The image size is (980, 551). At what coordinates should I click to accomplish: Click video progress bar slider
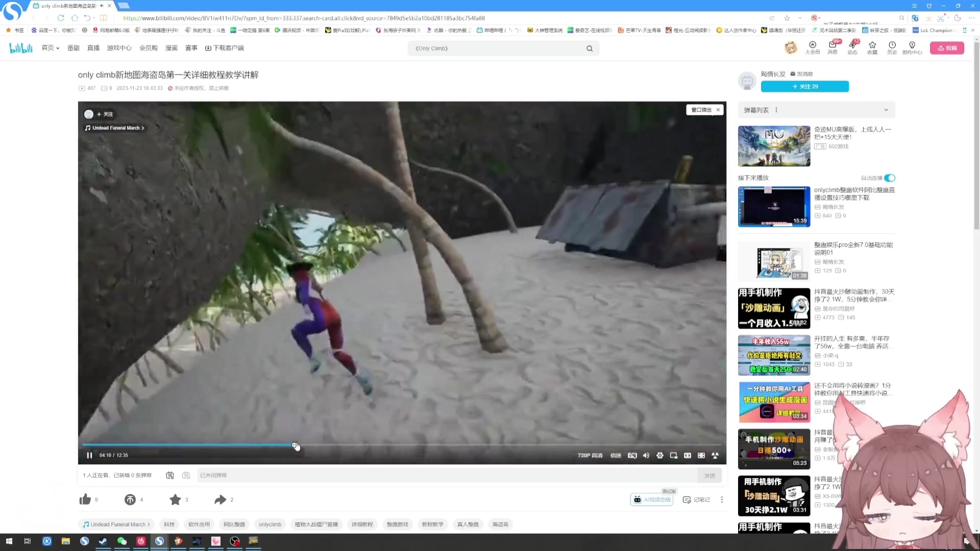402,445
